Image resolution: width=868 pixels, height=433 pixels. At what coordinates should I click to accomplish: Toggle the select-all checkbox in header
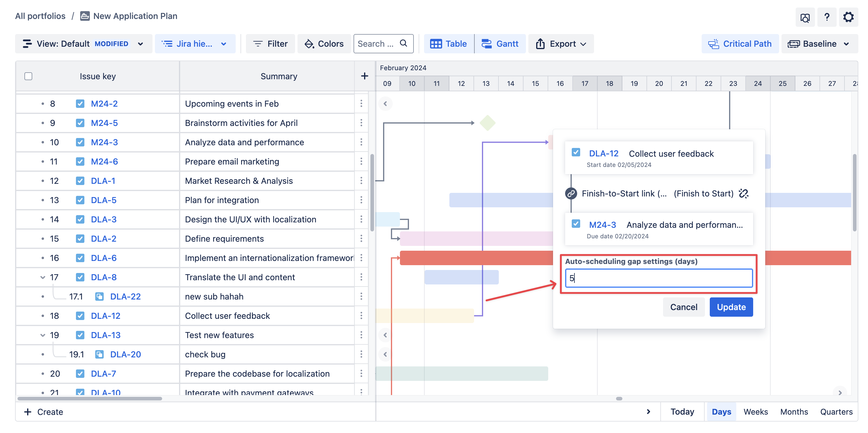click(x=28, y=76)
